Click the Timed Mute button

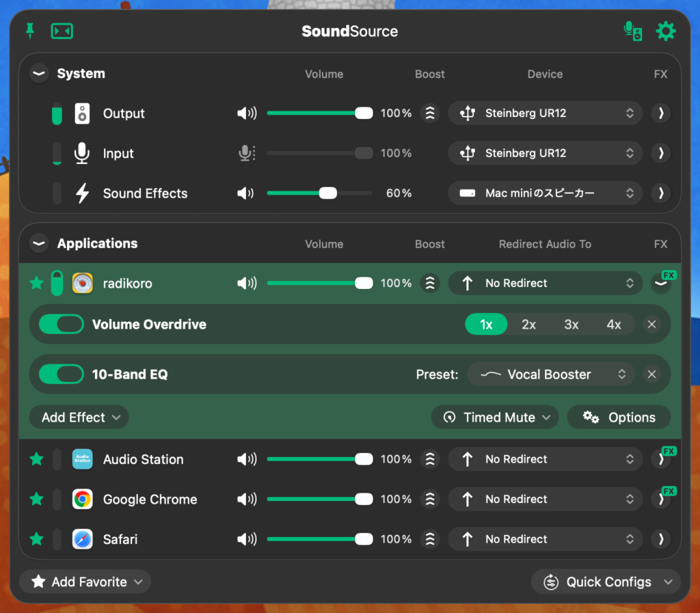coord(494,418)
